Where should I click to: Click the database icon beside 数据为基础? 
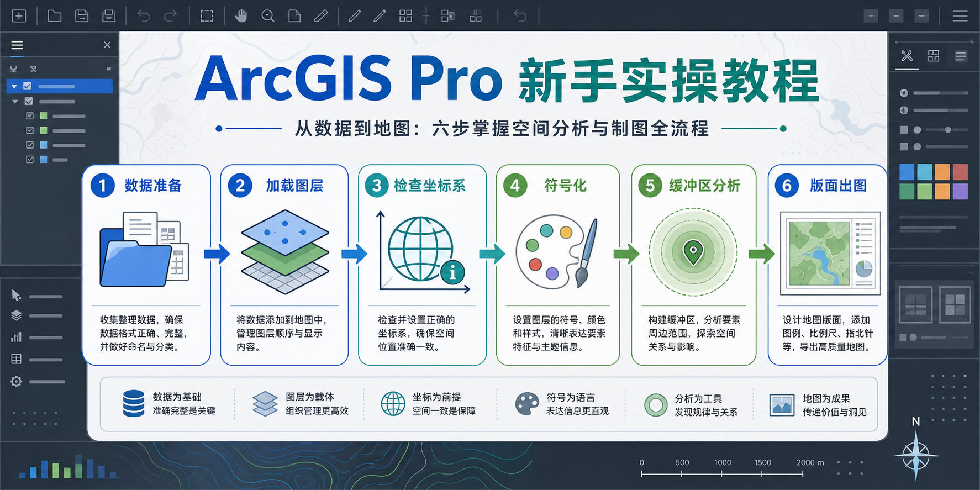click(134, 403)
